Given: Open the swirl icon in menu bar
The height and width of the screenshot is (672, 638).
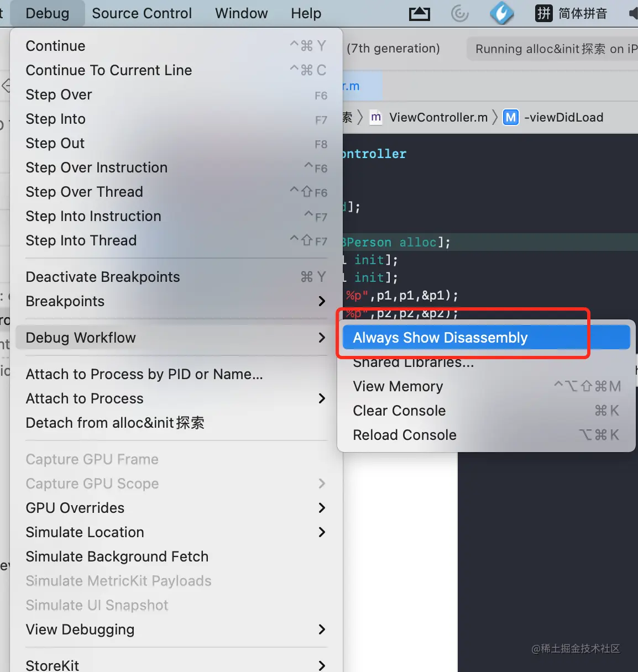Looking at the screenshot, I should (460, 13).
